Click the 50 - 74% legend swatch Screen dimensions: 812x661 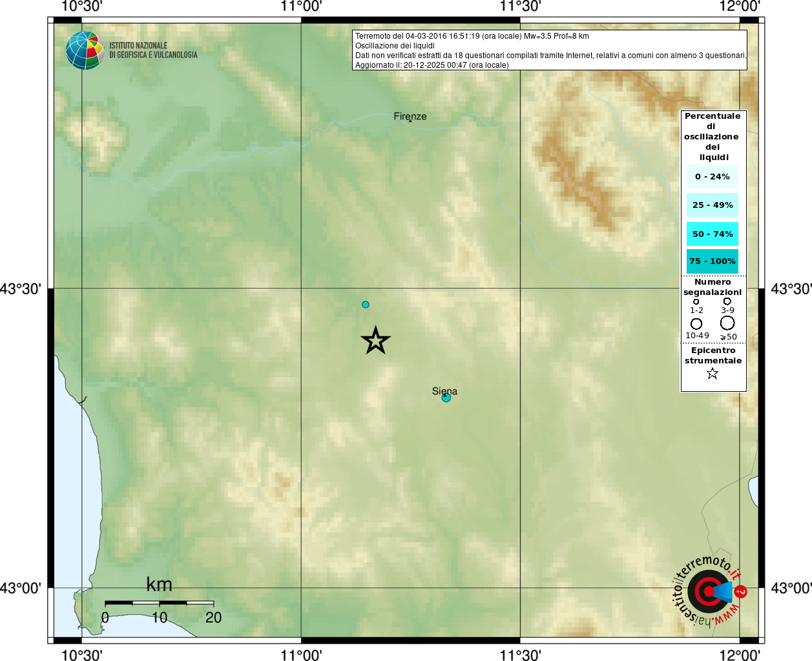click(x=713, y=234)
